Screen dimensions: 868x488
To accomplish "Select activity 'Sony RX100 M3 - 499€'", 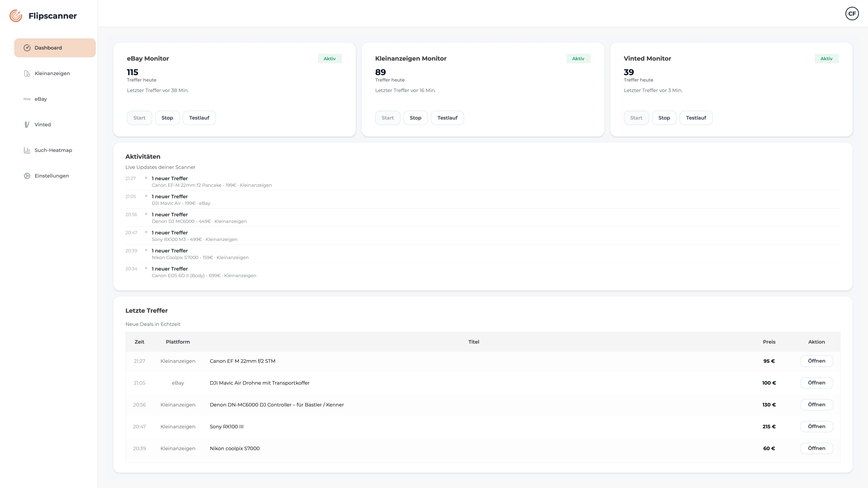I will [x=482, y=236].
